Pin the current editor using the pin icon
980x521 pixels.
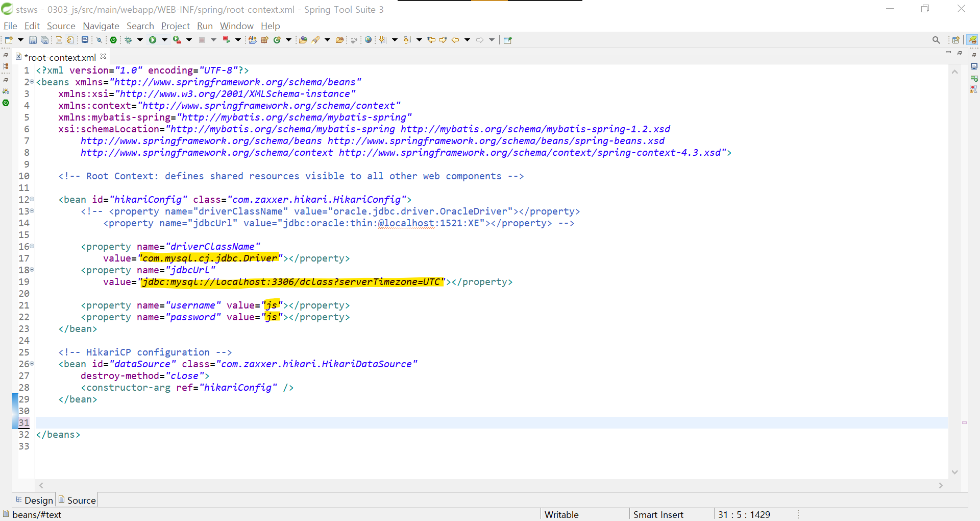[x=506, y=39]
